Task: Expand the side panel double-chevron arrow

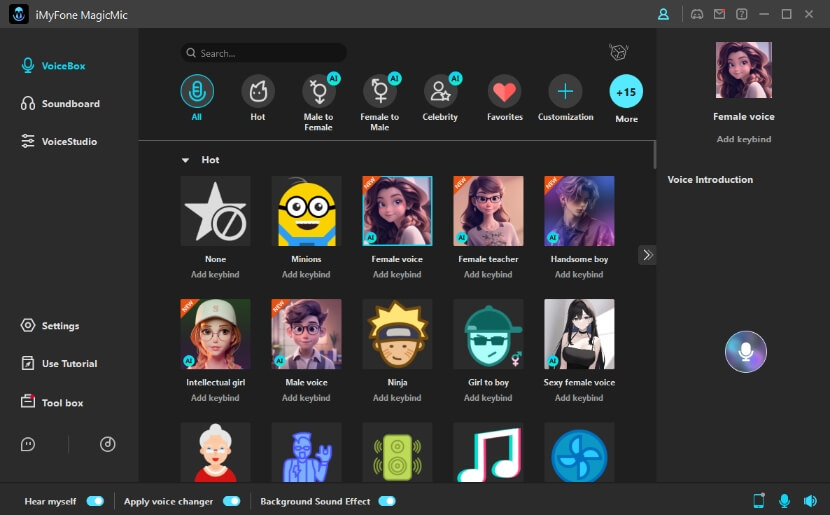Action: [x=647, y=255]
